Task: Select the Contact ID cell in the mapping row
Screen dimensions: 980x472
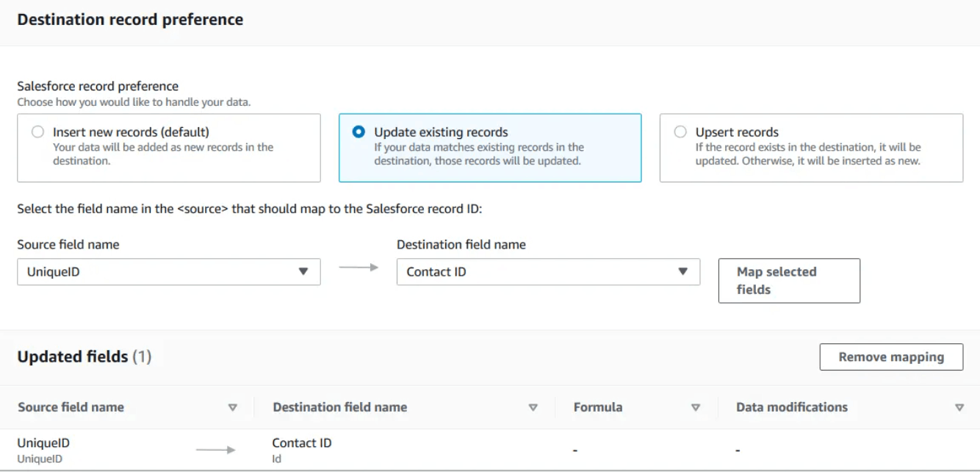Action: point(302,450)
